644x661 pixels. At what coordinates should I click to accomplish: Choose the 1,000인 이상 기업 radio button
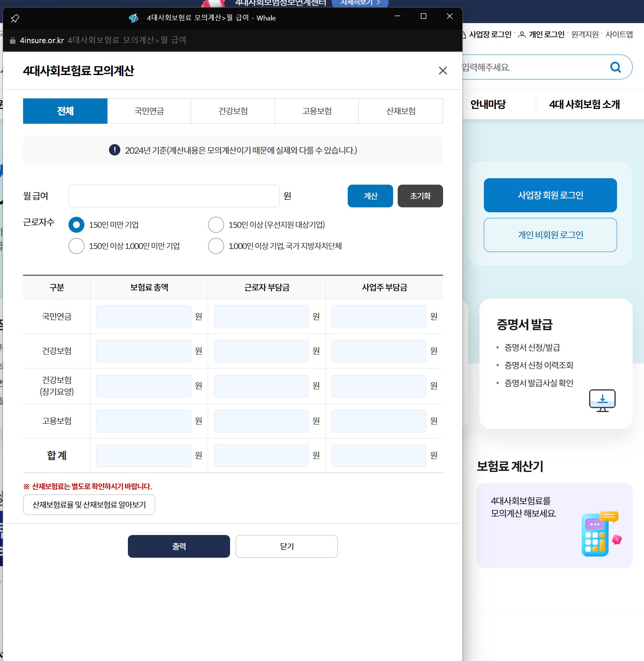216,246
